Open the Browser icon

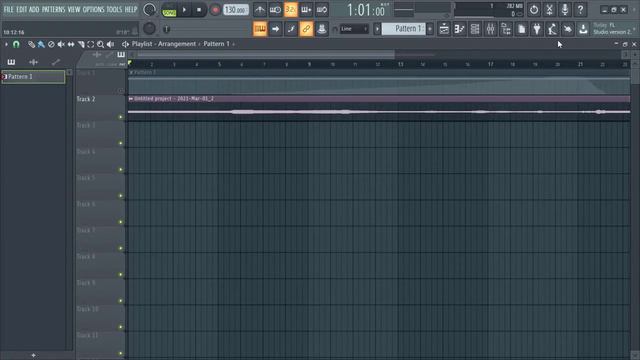[506, 29]
